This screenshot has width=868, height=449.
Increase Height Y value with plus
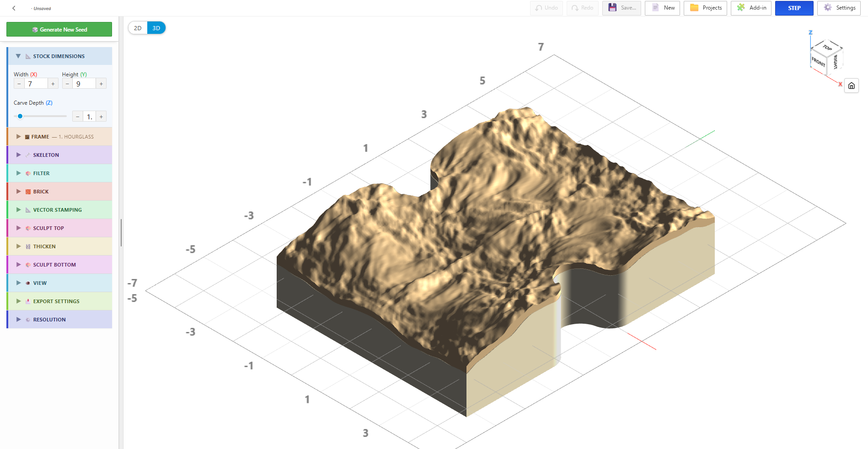pos(102,84)
